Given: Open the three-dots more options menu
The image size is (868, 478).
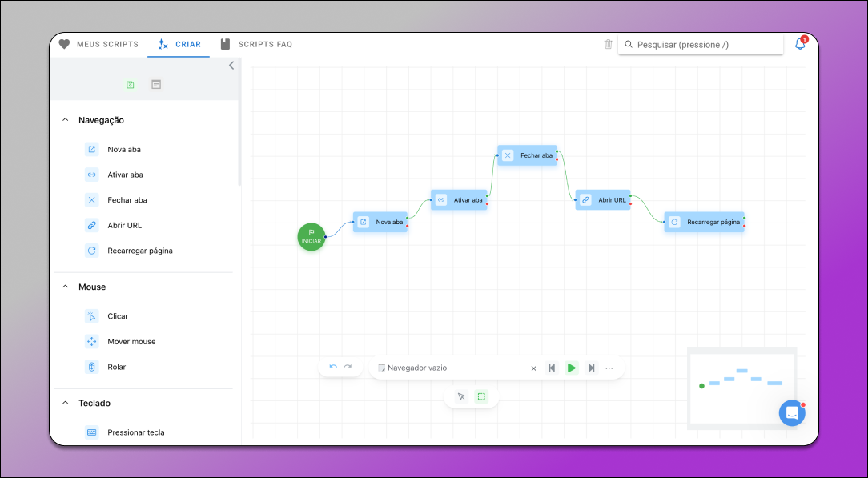Looking at the screenshot, I should coord(609,368).
